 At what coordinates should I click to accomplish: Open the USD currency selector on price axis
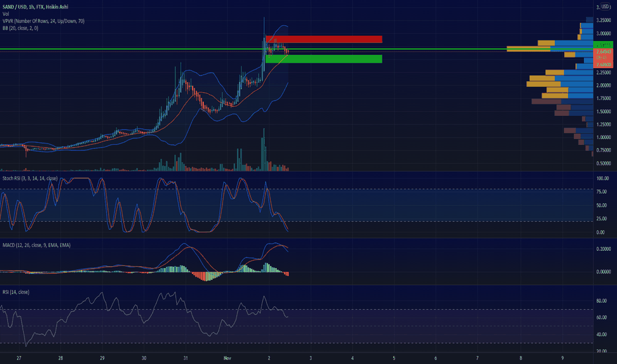tap(605, 7)
